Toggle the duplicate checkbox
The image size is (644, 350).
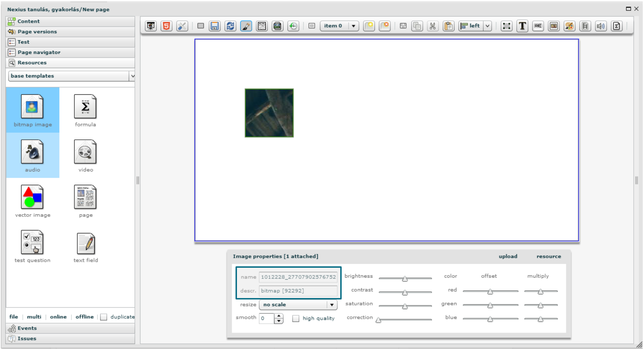(x=104, y=317)
